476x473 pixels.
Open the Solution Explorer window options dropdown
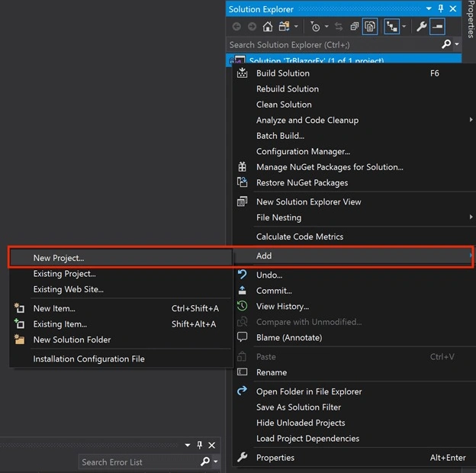point(429,8)
